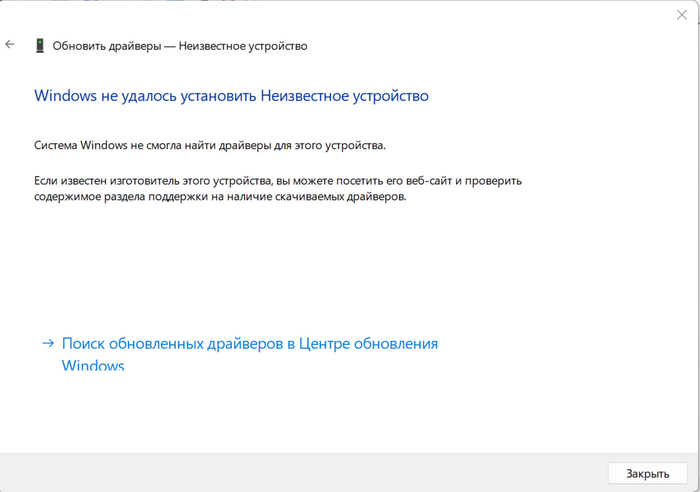Screen dimensions: 700x492
Task: Click the title Обновить драйверы — Неизвестное устройство
Action: pos(180,46)
